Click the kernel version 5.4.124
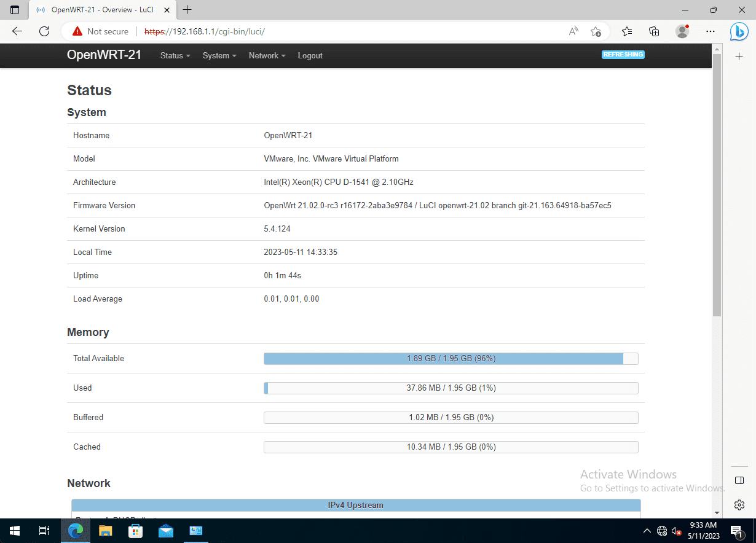The image size is (756, 543). tap(277, 229)
